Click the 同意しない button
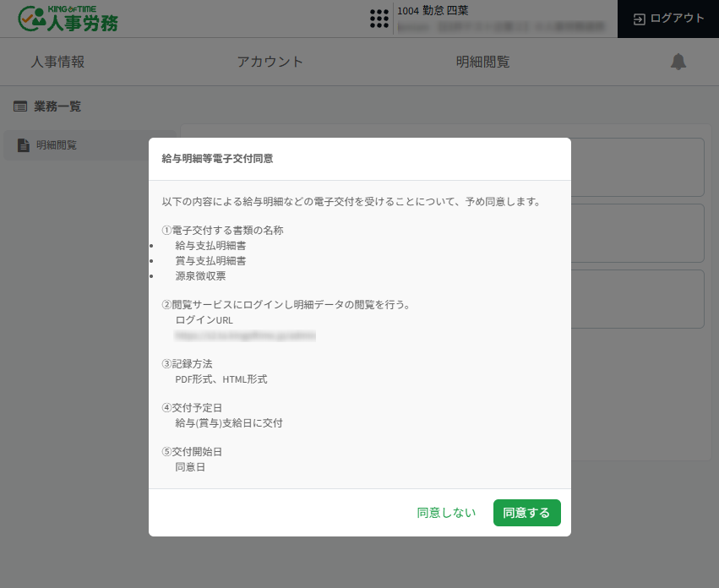This screenshot has width=719, height=588. pos(446,512)
